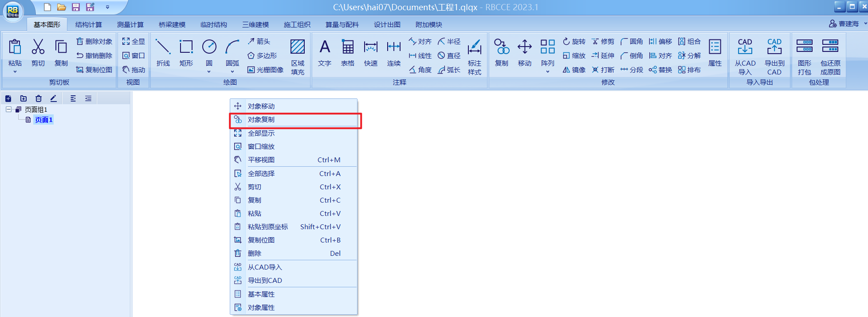Select the 移动 move tool in ribbon
Image resolution: width=868 pixels, height=317 pixels.
click(x=524, y=53)
